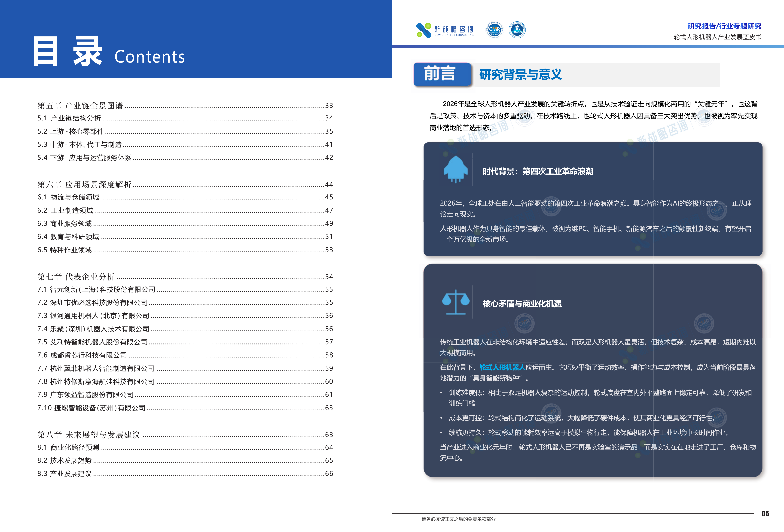784x532 pixels.
Task: Select entry 8.2 技术发展趋势
Action: click(x=185, y=460)
